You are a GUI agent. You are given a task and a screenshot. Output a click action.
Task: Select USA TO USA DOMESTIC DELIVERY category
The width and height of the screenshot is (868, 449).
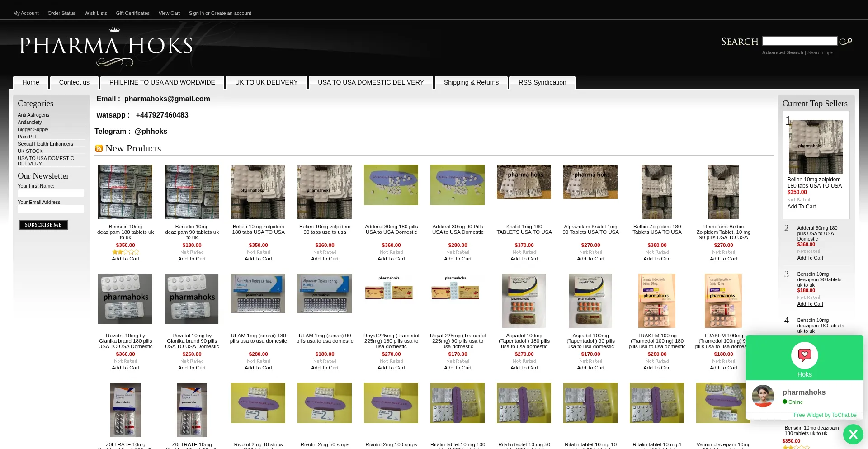pos(46,161)
